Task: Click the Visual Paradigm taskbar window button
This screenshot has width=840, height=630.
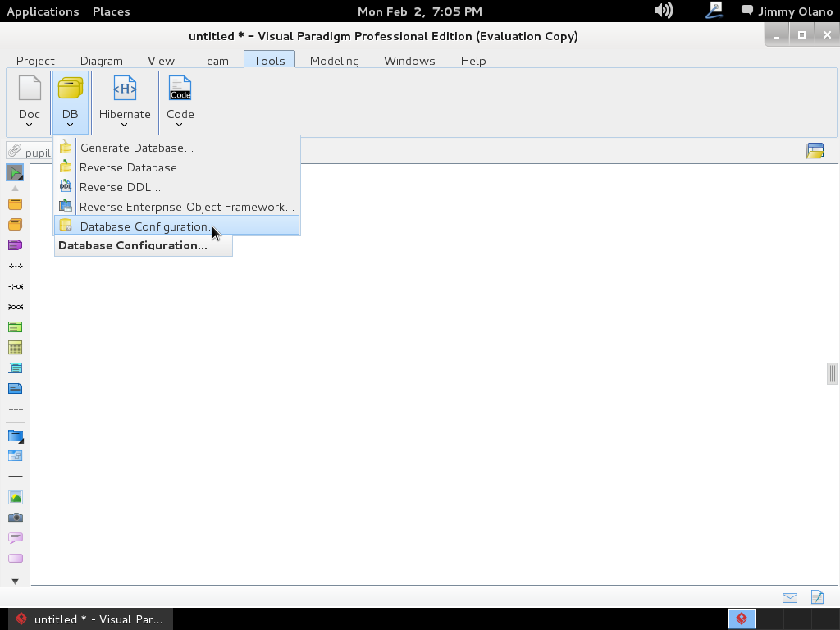Action: click(x=90, y=619)
